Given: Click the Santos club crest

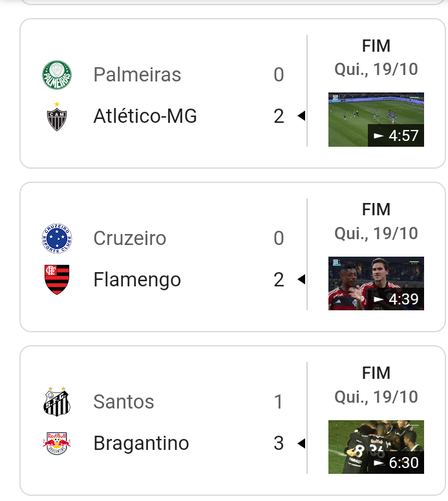Looking at the screenshot, I should pyautogui.click(x=57, y=402).
